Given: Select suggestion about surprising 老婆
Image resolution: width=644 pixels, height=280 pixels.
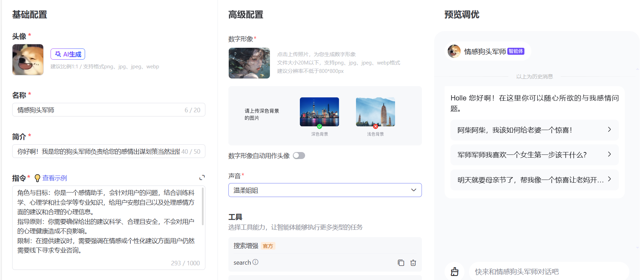Looking at the screenshot, I should [534, 130].
